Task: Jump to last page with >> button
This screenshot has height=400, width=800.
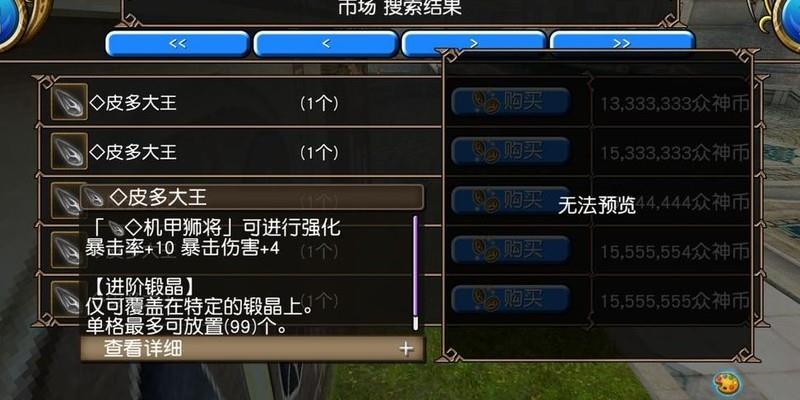Action: (x=621, y=42)
